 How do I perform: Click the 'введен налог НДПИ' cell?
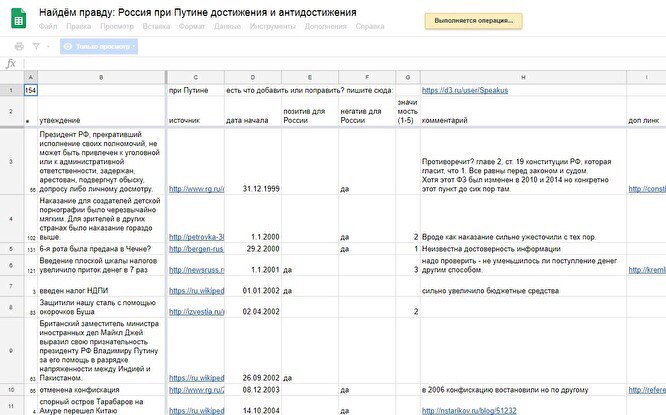click(x=101, y=286)
